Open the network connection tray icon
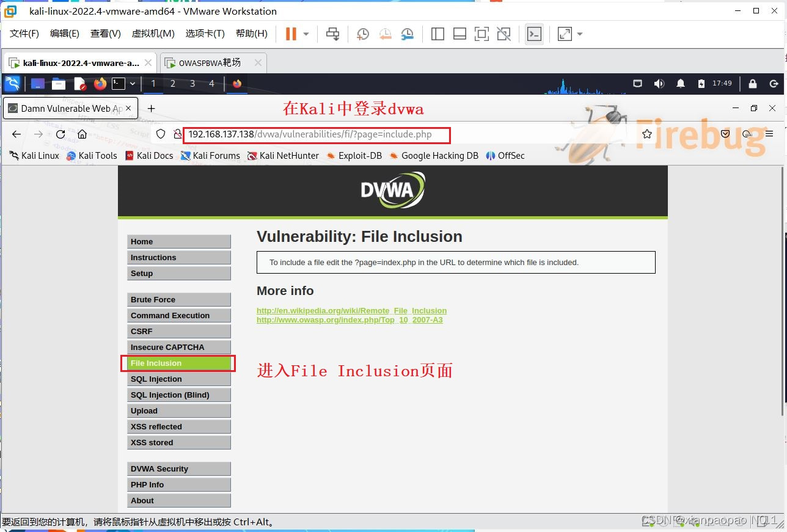Image resolution: width=787 pixels, height=532 pixels. pos(637,84)
